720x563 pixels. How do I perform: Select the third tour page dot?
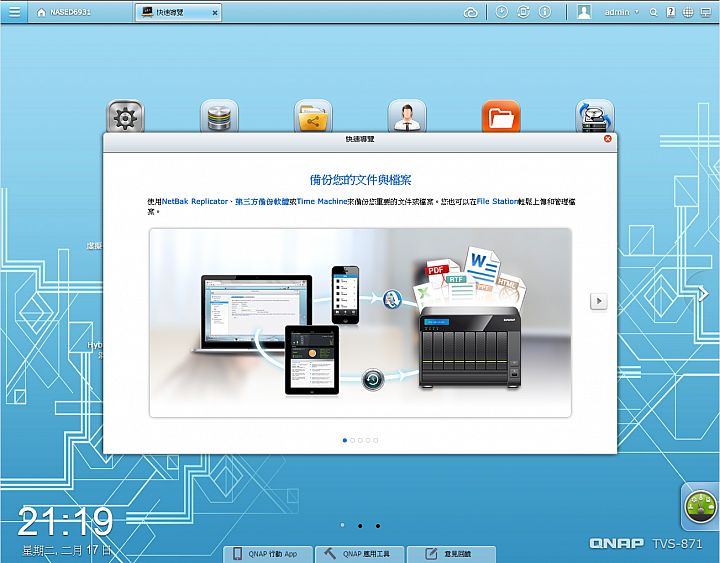click(360, 440)
